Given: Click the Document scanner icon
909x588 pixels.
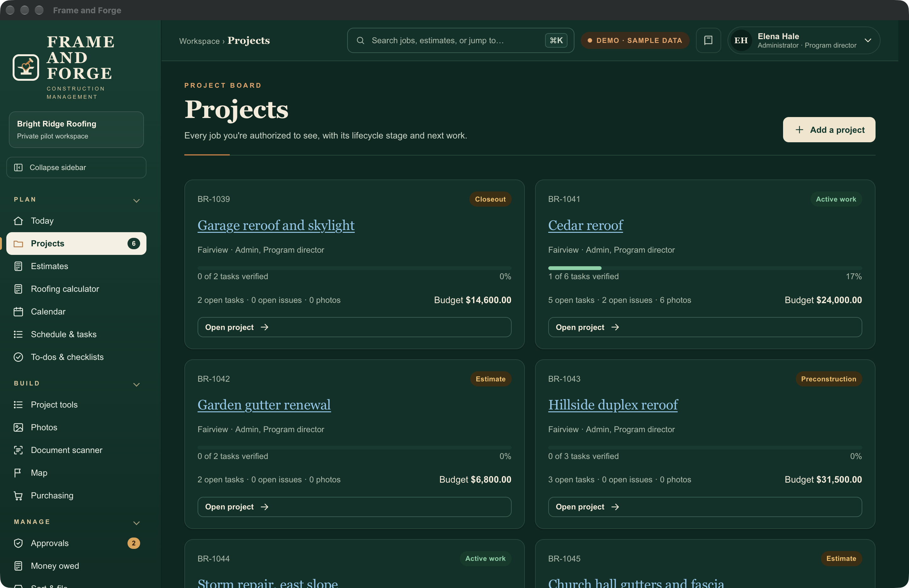Looking at the screenshot, I should coord(18,450).
